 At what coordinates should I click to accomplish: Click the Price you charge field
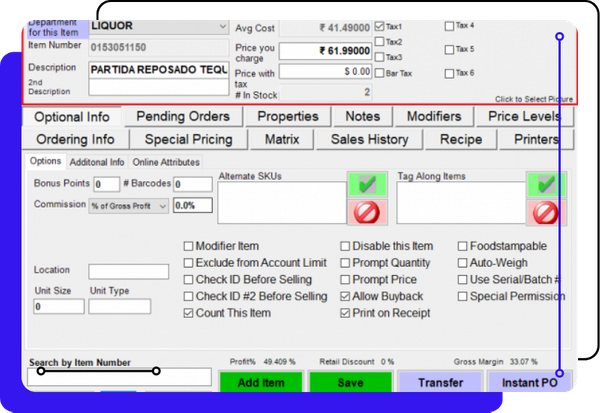click(x=324, y=50)
